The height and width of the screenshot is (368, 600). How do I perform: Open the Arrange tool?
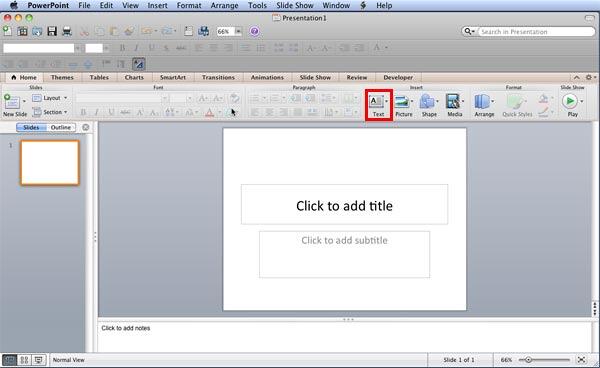tap(482, 102)
